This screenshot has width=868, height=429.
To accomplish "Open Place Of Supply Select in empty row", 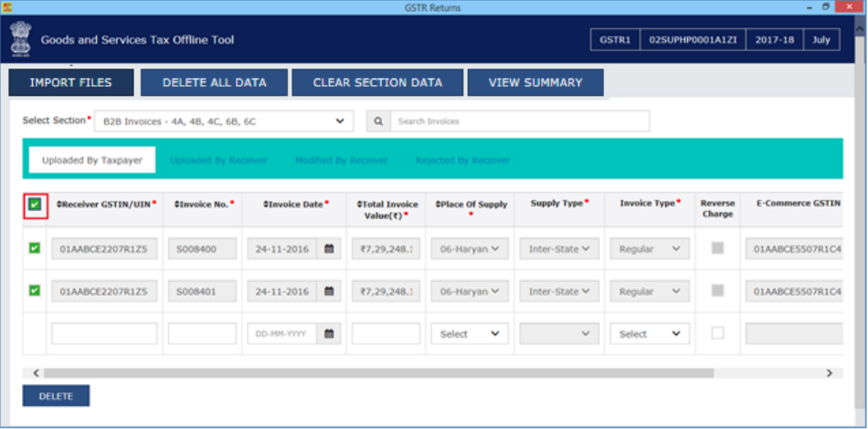I will [470, 334].
